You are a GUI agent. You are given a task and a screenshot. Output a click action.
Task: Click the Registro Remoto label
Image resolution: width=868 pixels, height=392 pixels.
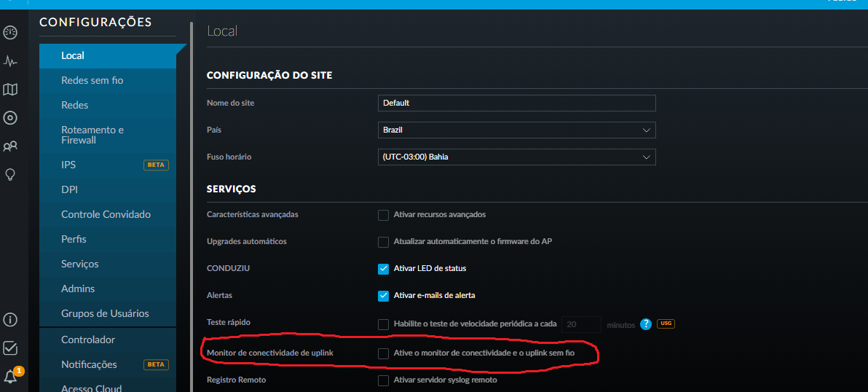point(237,380)
